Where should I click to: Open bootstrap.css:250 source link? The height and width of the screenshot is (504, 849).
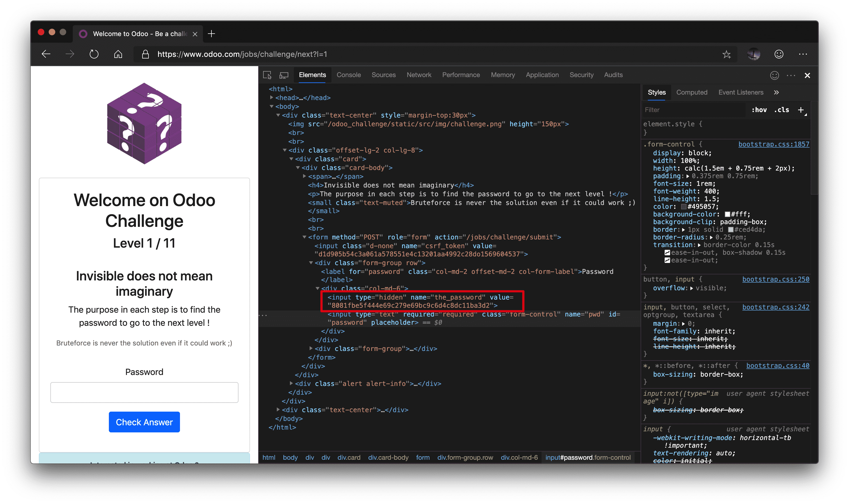[x=776, y=279]
